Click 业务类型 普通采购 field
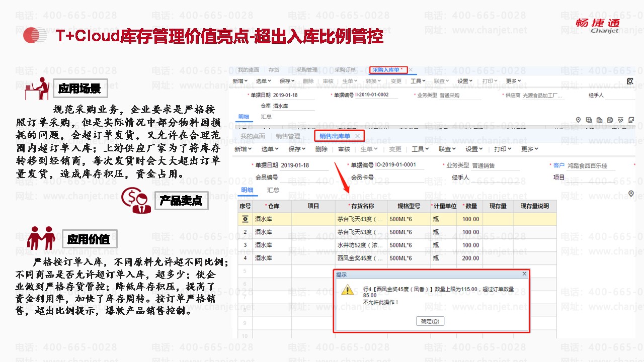644x362 pixels. pos(459,95)
